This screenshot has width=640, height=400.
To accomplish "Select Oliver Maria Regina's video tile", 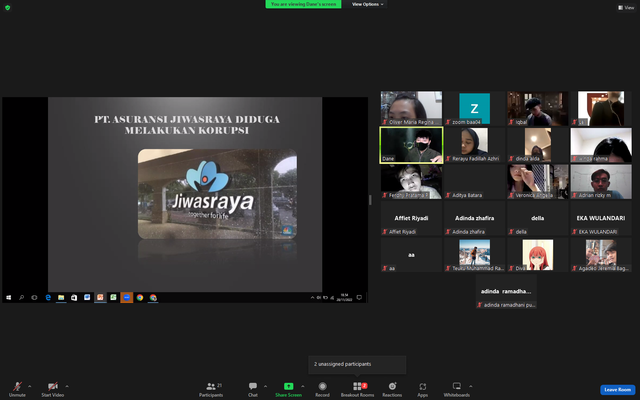I will 411,108.
